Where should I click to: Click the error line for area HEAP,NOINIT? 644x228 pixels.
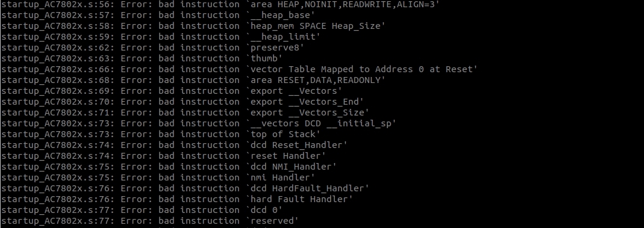223,4
